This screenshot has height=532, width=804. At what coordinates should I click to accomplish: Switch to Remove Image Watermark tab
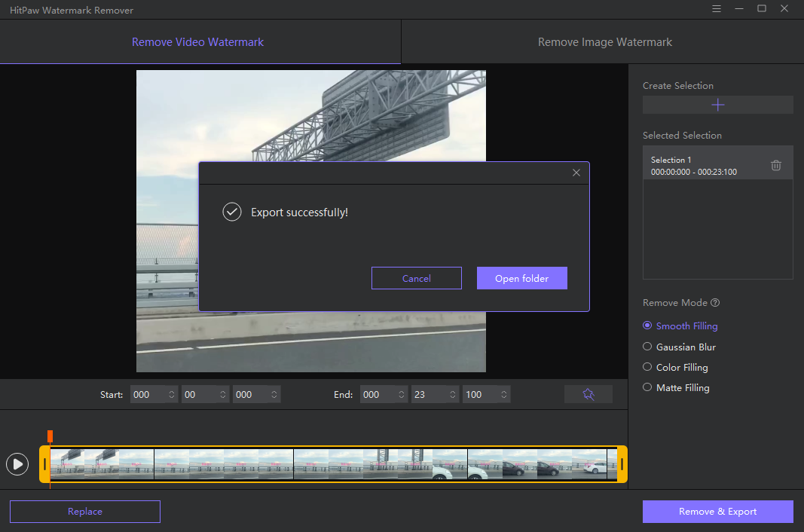pyautogui.click(x=604, y=42)
